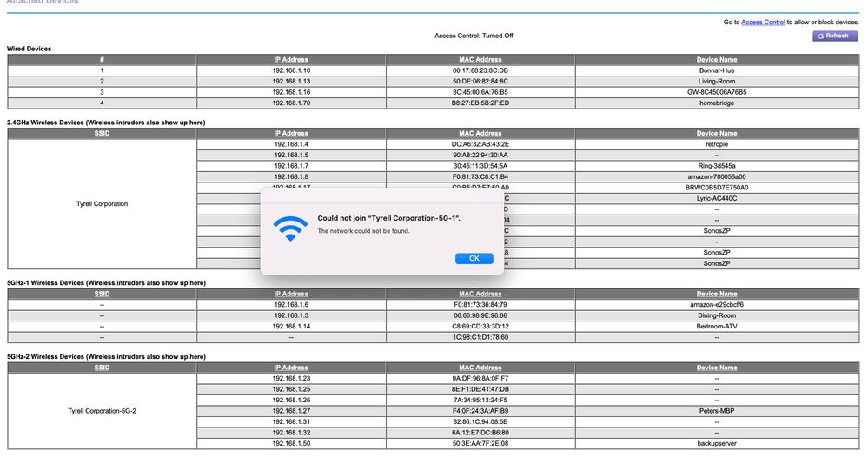Select device name Living-Room
Viewport: 868px width, 457px height.
716,82
